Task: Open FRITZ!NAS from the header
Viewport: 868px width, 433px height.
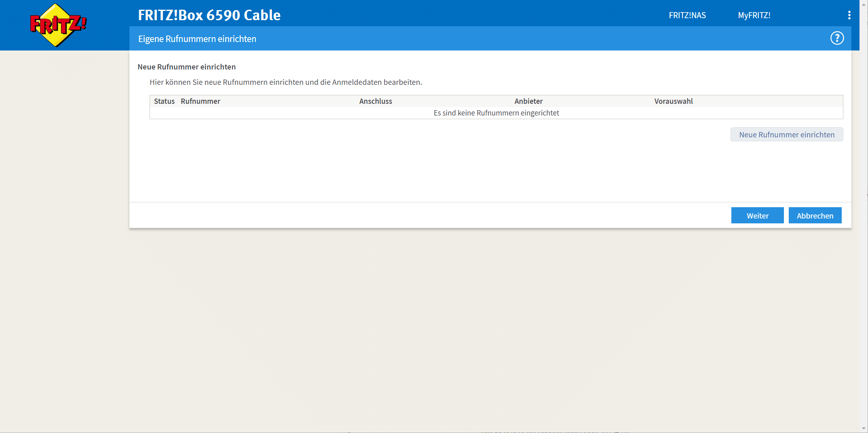Action: click(687, 15)
